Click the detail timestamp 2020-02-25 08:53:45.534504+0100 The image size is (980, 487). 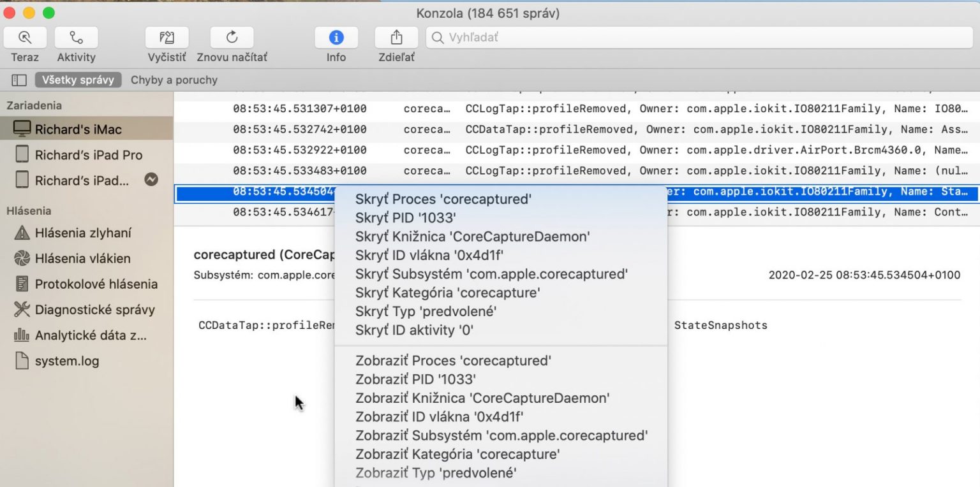(865, 275)
